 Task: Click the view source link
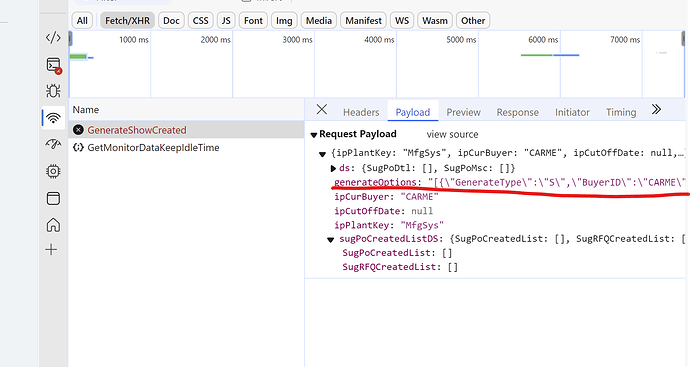[452, 134]
